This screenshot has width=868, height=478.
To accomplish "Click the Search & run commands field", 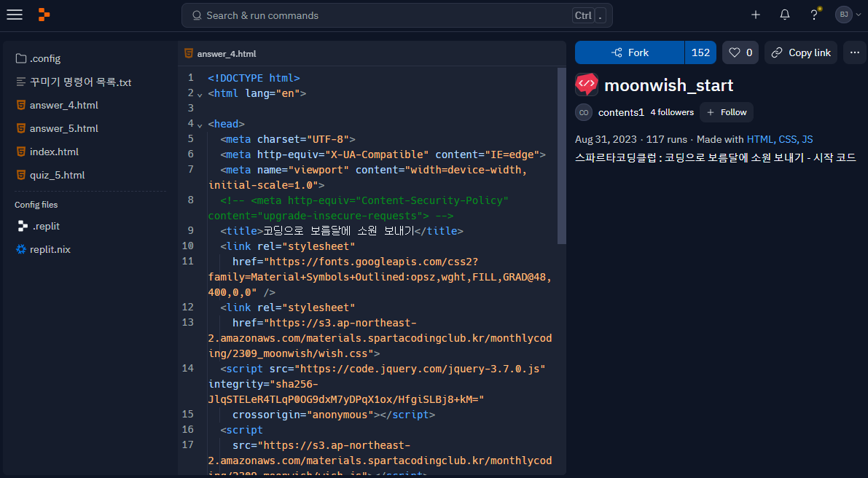I will point(397,15).
